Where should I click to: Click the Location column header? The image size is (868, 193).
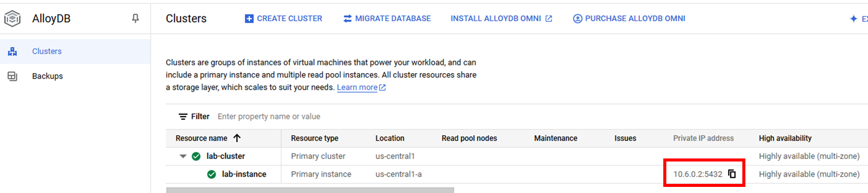pyautogui.click(x=390, y=138)
